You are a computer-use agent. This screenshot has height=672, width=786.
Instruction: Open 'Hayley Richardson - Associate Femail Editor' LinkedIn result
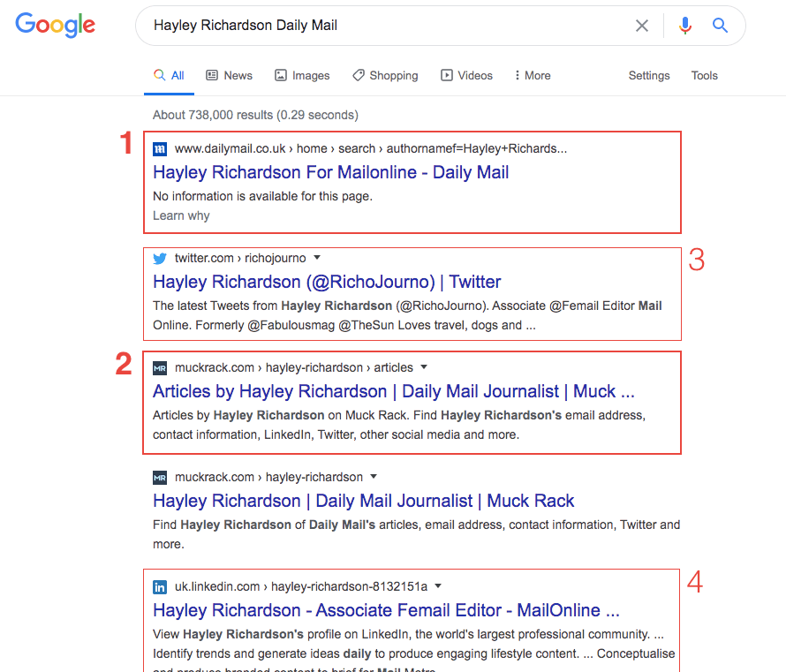(386, 610)
